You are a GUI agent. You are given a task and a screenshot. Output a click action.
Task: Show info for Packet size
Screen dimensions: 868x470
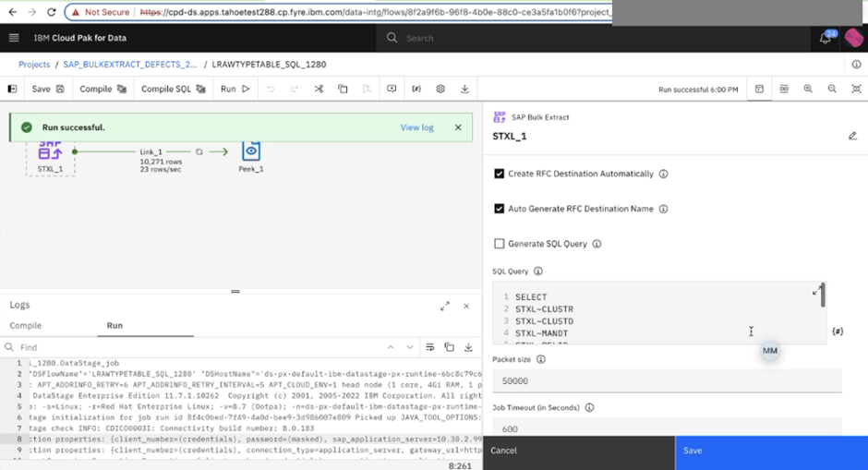pos(541,359)
